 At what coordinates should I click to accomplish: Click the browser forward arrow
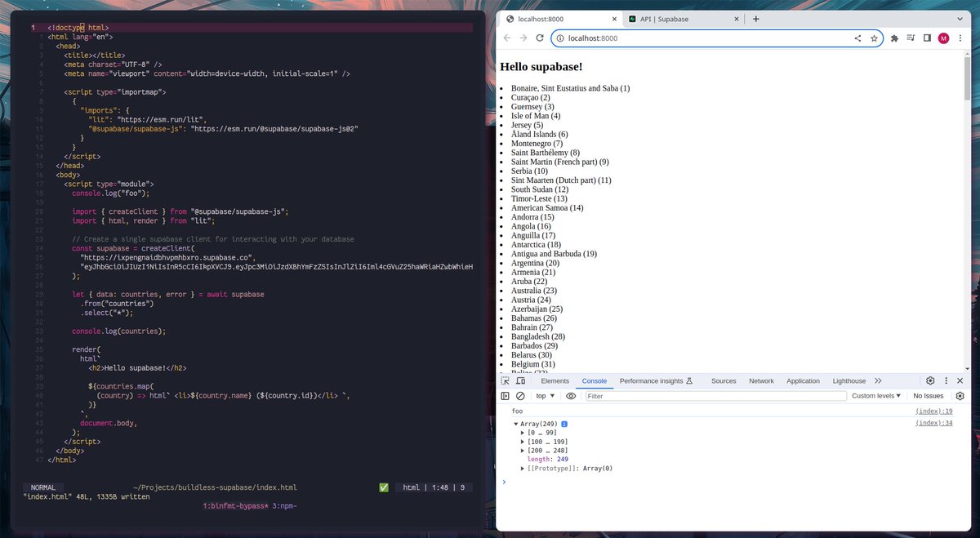tap(523, 38)
